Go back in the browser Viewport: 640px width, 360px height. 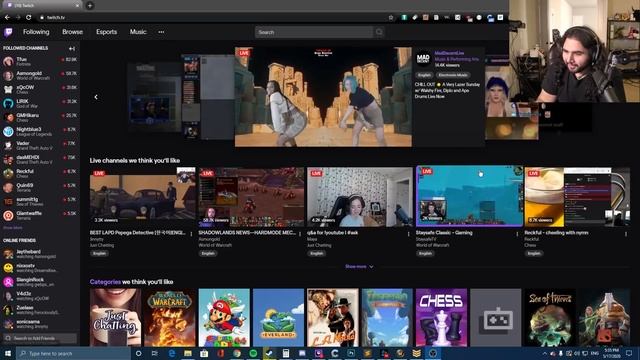(x=7, y=18)
